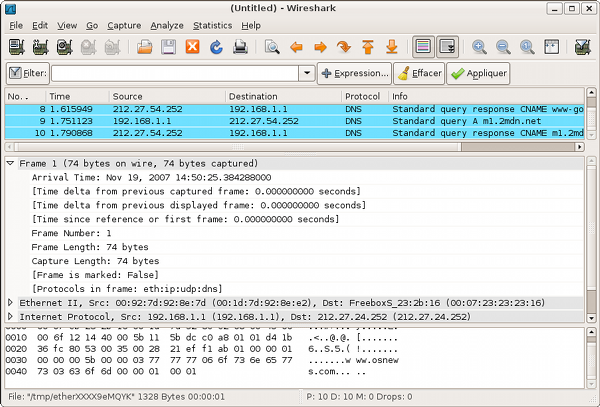Select packet 10 at time 1.790868
600x407 pixels.
click(x=295, y=133)
